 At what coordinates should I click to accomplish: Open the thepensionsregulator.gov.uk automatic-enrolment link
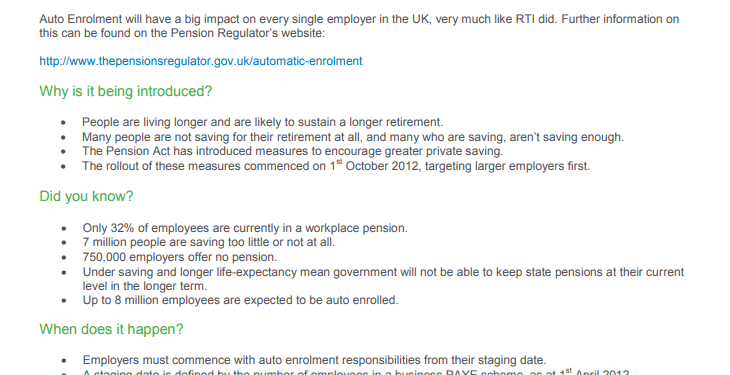pos(201,61)
